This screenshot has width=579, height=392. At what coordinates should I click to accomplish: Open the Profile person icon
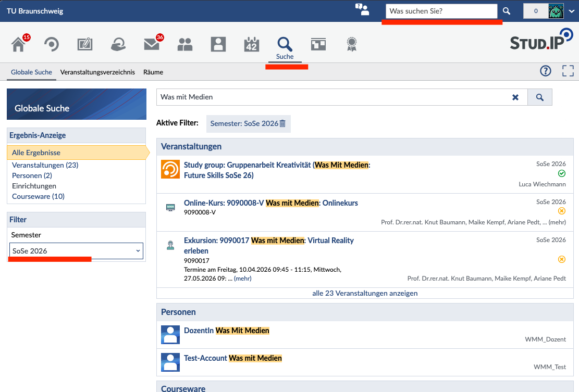(218, 44)
